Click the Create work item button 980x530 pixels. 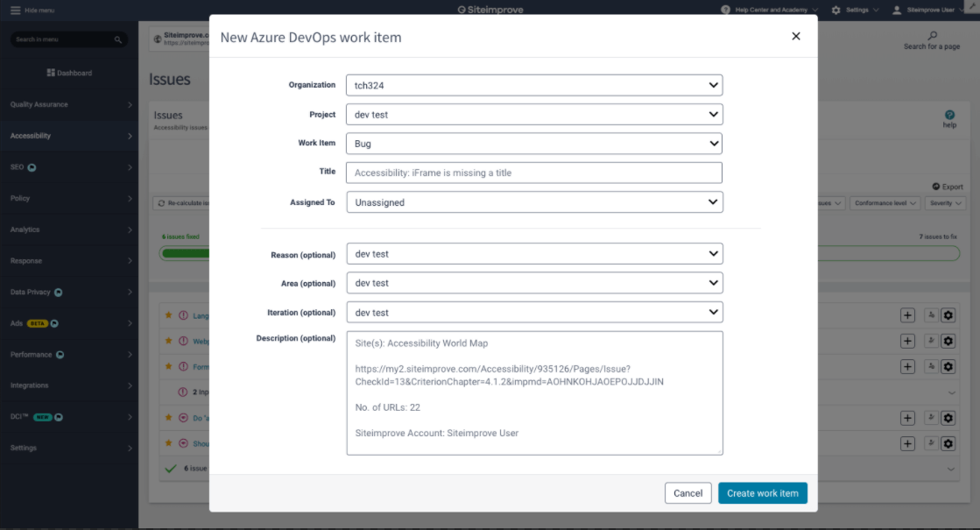tap(762, 493)
